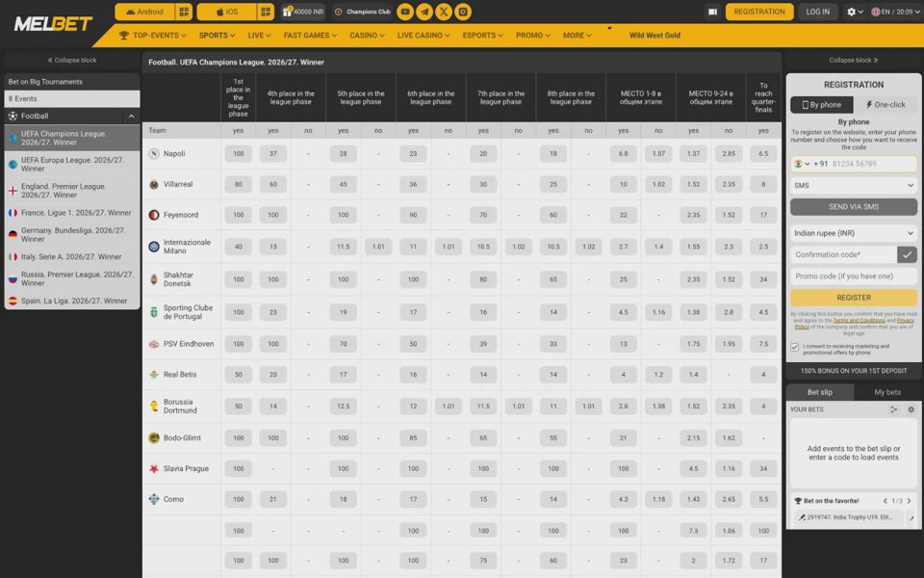Open the Terms and Conditions link

point(860,320)
